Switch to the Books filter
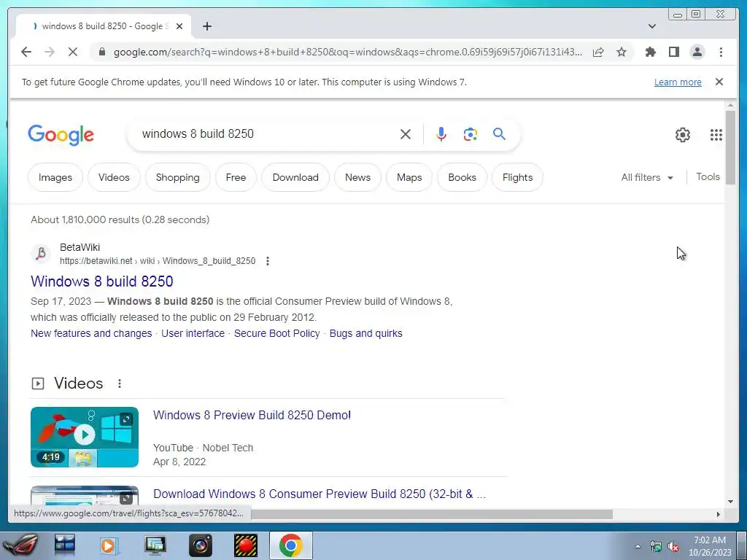This screenshot has height=560, width=747. click(462, 177)
